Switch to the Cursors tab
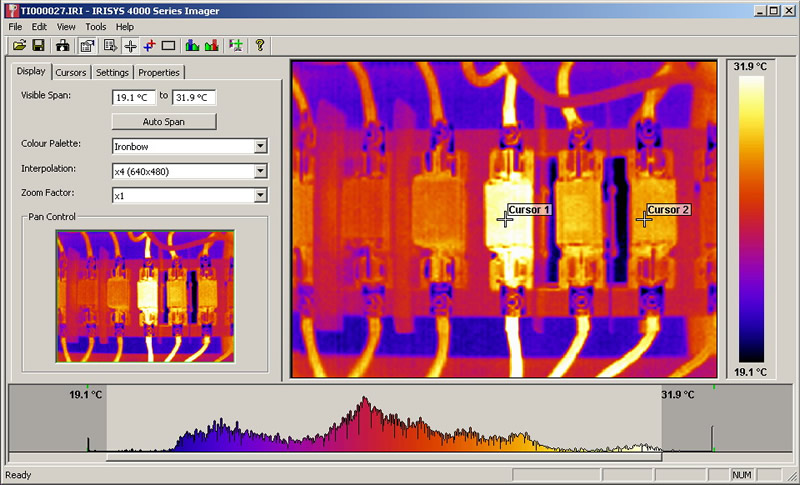800x485 pixels. coord(71,72)
